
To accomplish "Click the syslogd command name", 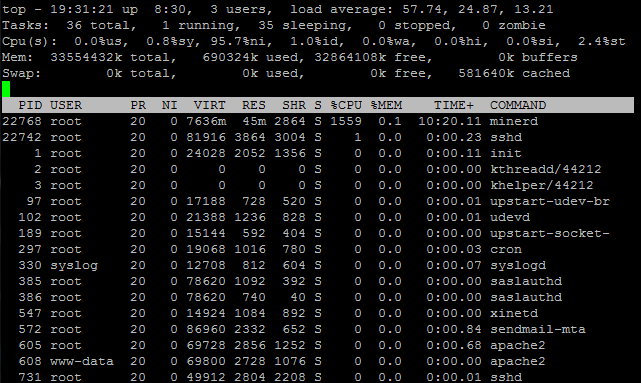I will [518, 265].
